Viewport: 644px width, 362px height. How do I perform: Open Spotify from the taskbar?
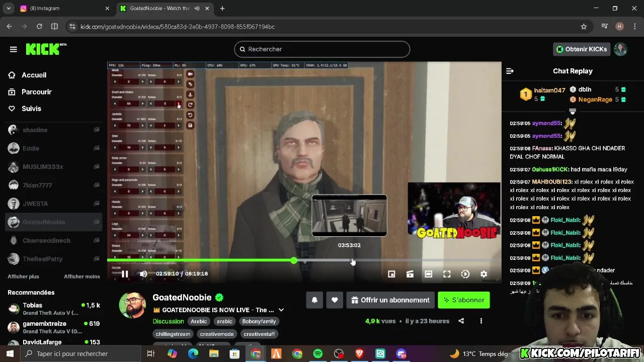coord(318,354)
